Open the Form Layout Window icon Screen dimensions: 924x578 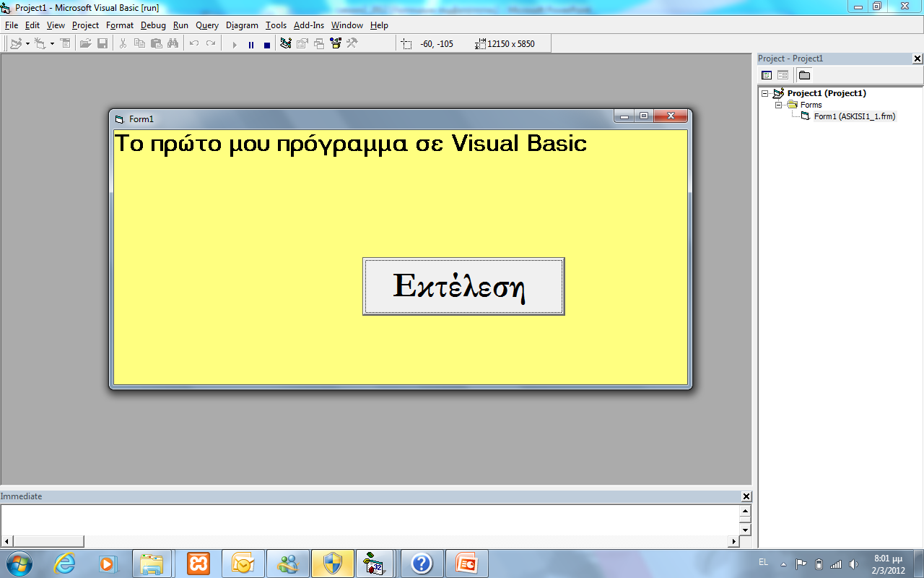point(319,43)
